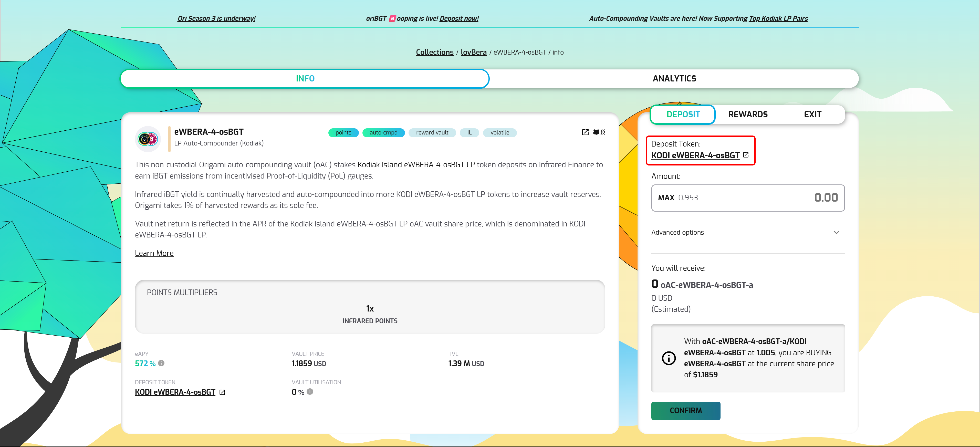
Task: Switch to the ANALYTICS tab
Action: coord(674,78)
